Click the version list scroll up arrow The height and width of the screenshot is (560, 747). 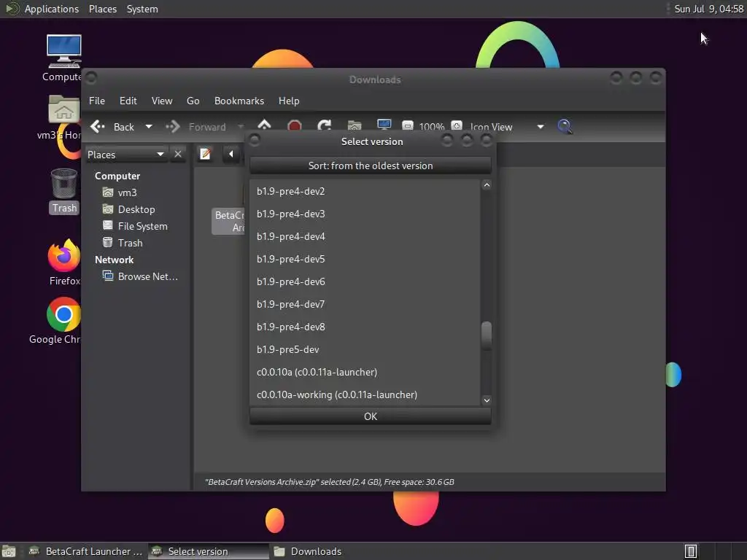487,184
